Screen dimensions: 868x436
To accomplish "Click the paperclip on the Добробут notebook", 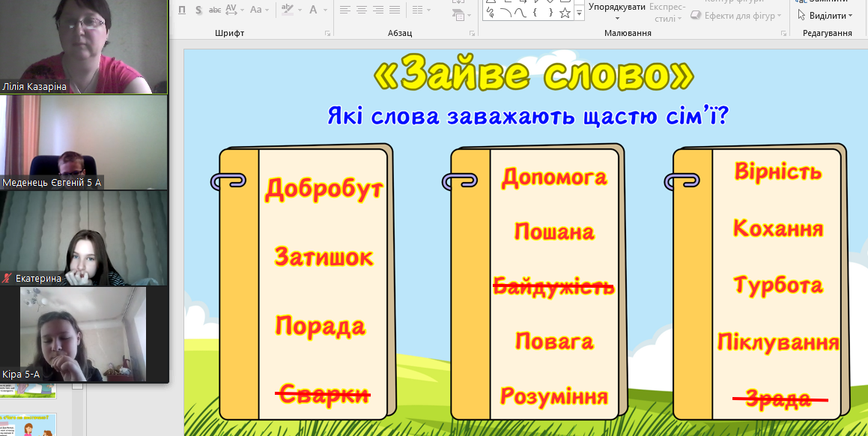I will click(x=228, y=182).
